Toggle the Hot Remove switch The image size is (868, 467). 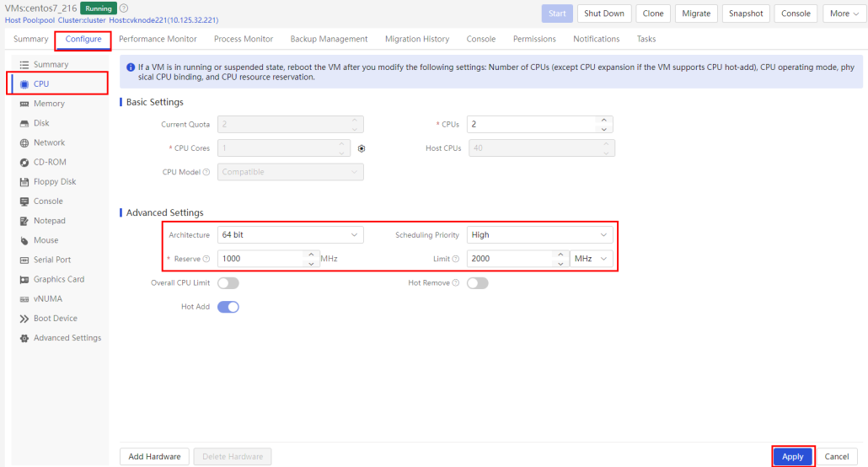[x=477, y=283]
